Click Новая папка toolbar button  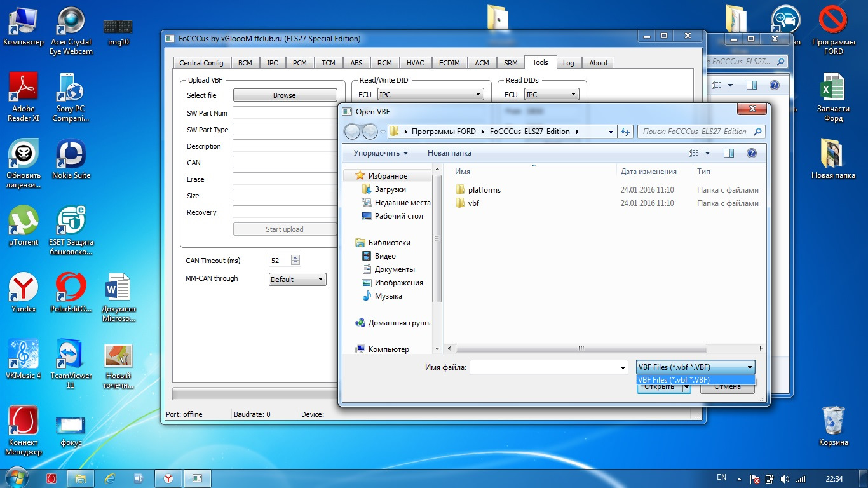click(449, 153)
